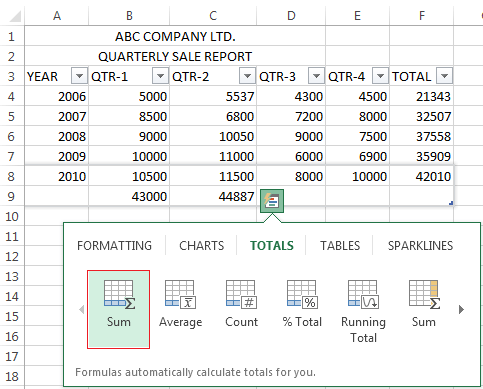Select row 4 header

[x=12, y=96]
